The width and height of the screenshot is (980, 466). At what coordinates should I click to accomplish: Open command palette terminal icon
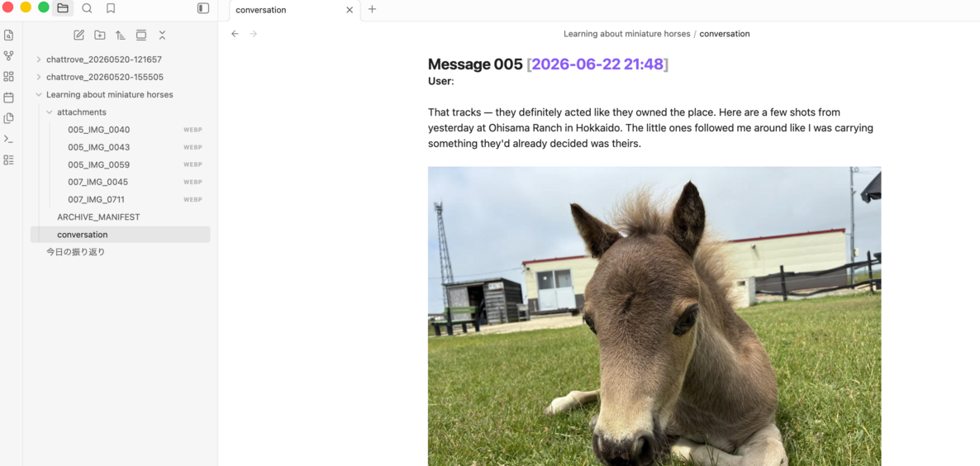point(9,139)
